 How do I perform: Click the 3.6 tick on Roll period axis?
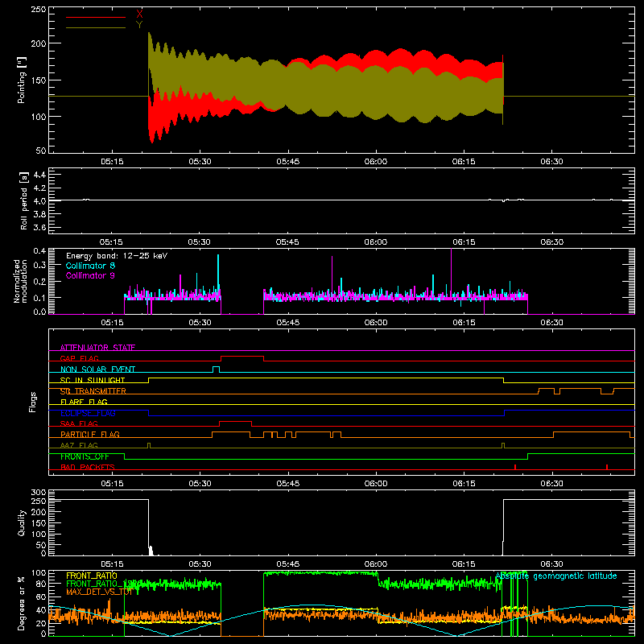coord(39,227)
